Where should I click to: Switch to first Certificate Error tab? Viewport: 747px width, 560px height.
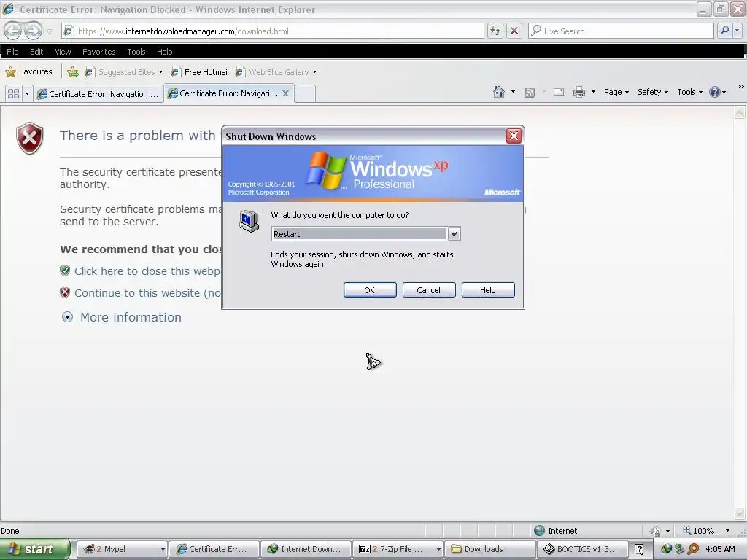click(x=98, y=94)
